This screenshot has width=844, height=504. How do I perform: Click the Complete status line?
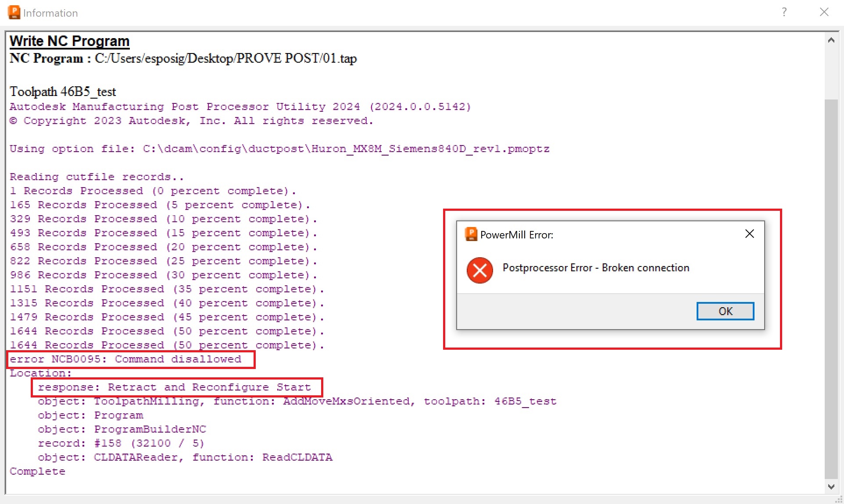(37, 472)
